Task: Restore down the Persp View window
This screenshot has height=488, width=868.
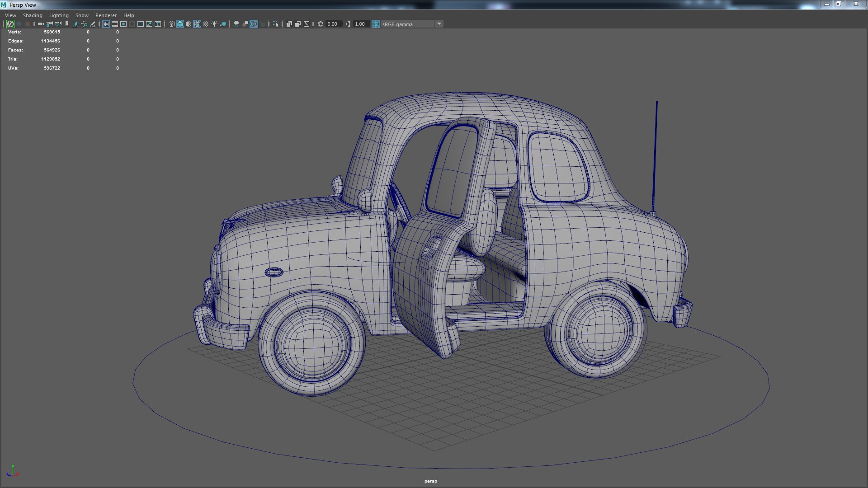Action: 838,4
